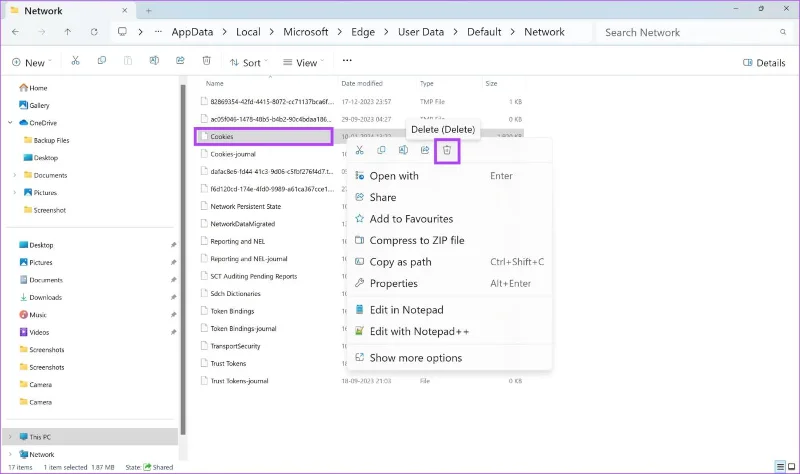This screenshot has width=800, height=474.
Task: Click the Copy icon in context menu
Action: point(381,150)
